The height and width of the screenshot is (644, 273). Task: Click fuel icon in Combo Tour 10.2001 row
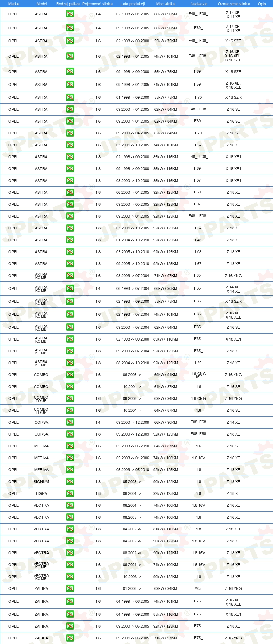click(x=70, y=410)
